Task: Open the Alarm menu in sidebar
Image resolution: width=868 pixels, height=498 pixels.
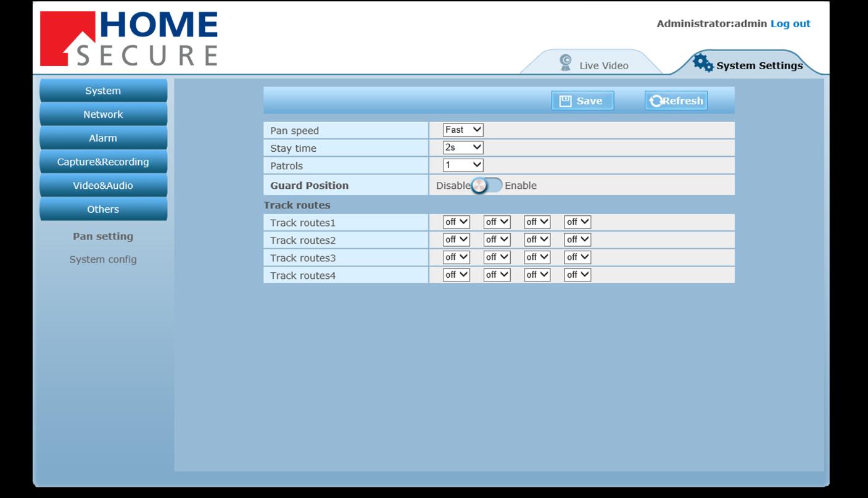Action: click(x=103, y=138)
